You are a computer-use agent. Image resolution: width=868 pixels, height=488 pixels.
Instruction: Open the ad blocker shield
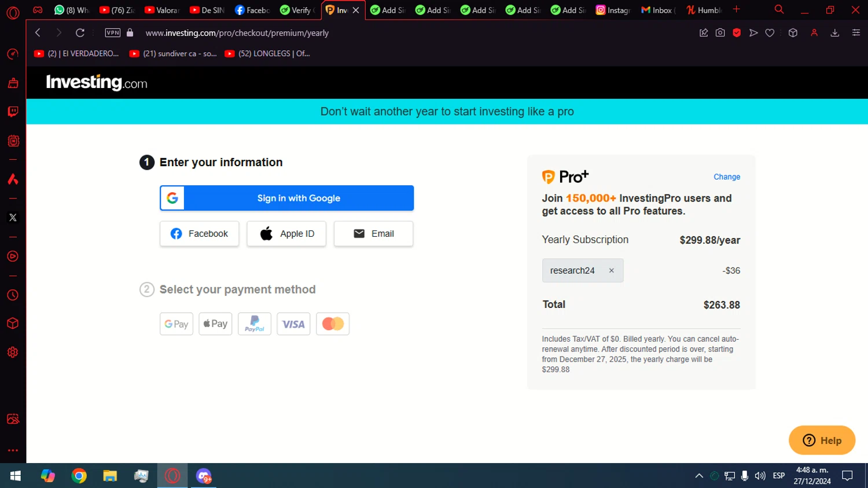[737, 33]
